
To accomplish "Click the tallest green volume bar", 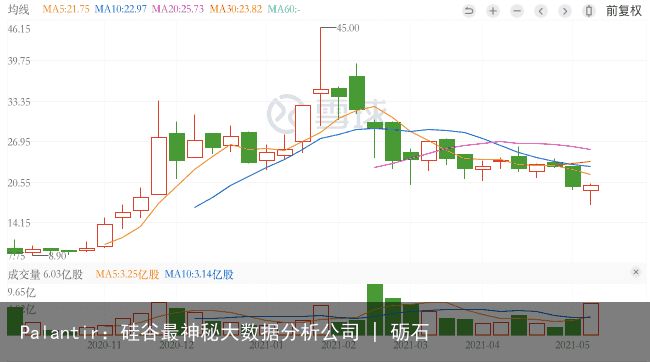I will pyautogui.click(x=375, y=309).
